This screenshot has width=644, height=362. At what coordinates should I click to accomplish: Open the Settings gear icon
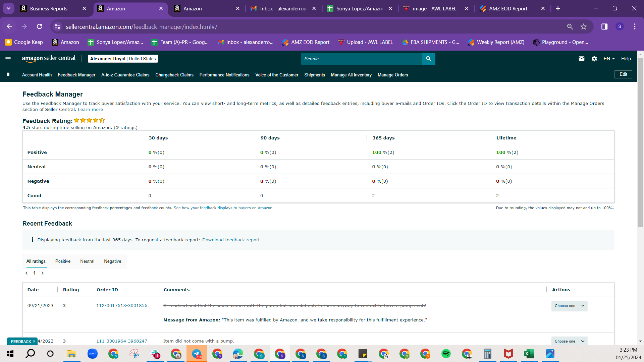pyautogui.click(x=594, y=59)
